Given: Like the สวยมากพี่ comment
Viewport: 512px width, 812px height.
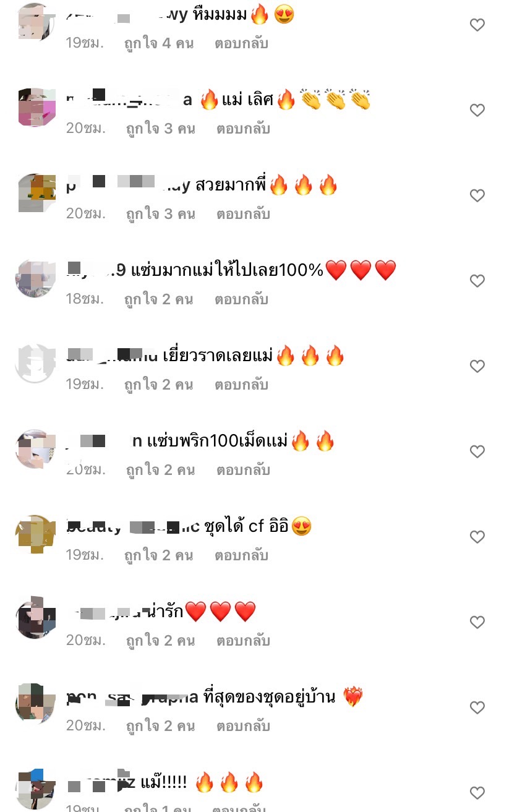Looking at the screenshot, I should pyautogui.click(x=477, y=196).
